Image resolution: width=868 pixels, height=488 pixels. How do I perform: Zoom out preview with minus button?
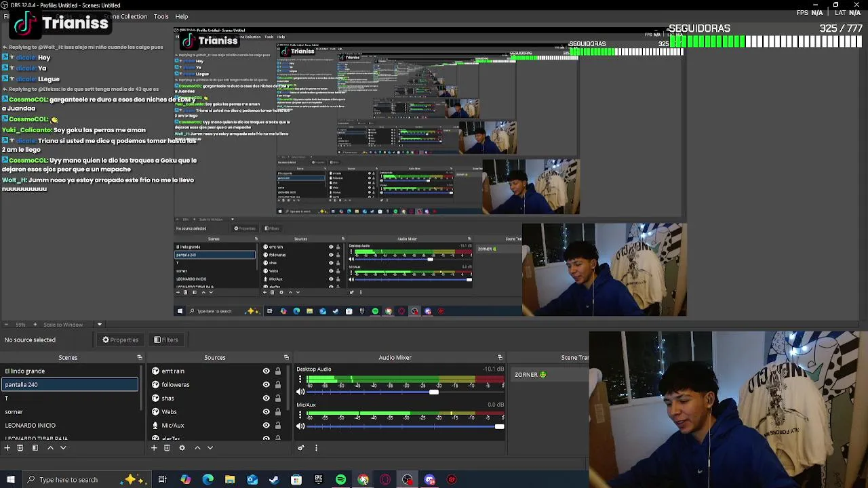[x=7, y=325]
